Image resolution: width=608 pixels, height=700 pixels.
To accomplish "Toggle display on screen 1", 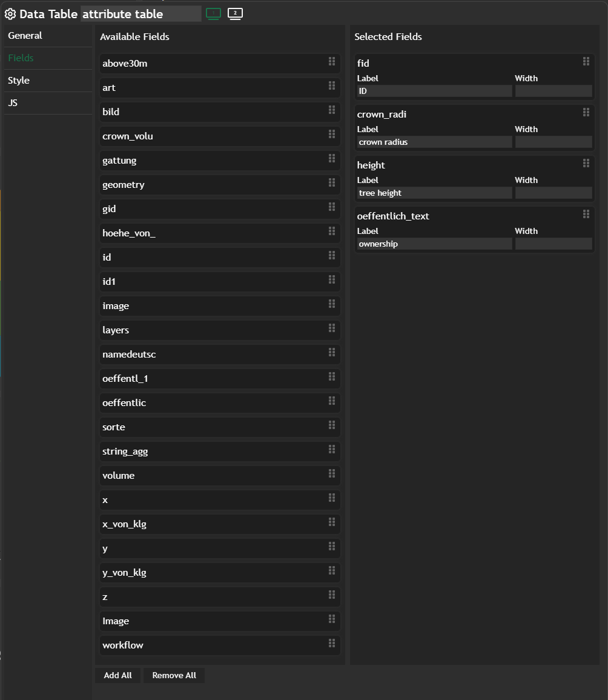I will click(x=213, y=13).
